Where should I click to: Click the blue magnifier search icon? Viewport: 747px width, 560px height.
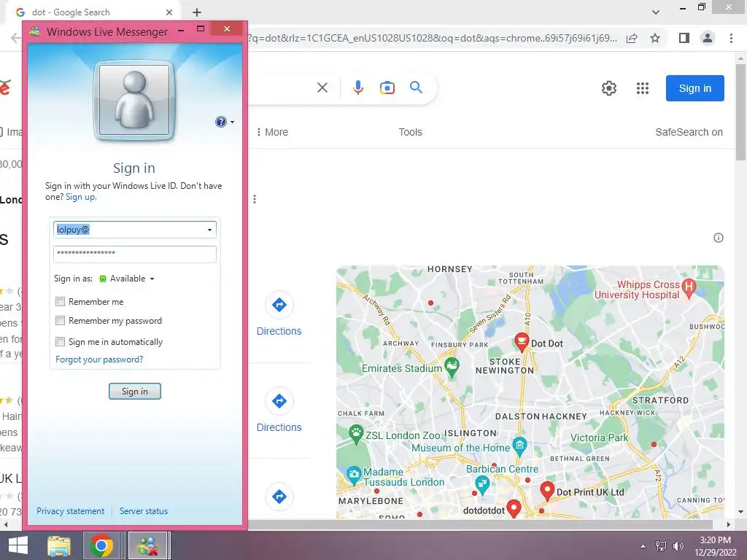416,87
